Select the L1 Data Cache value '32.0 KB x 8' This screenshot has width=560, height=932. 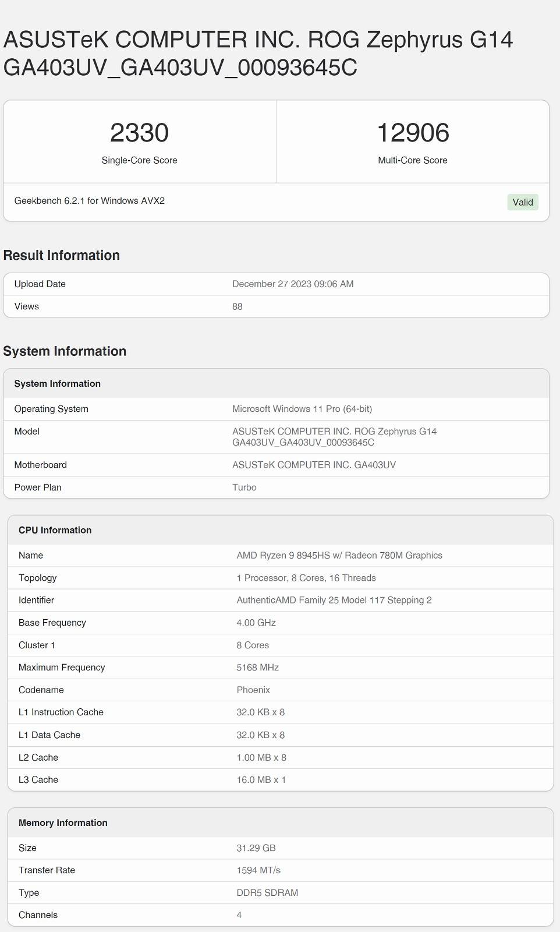[x=261, y=735]
